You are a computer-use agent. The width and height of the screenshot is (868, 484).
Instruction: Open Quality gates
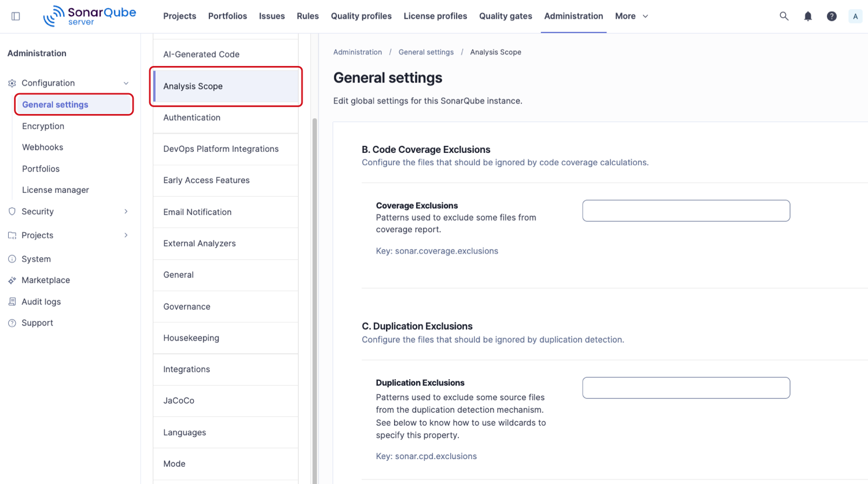506,16
